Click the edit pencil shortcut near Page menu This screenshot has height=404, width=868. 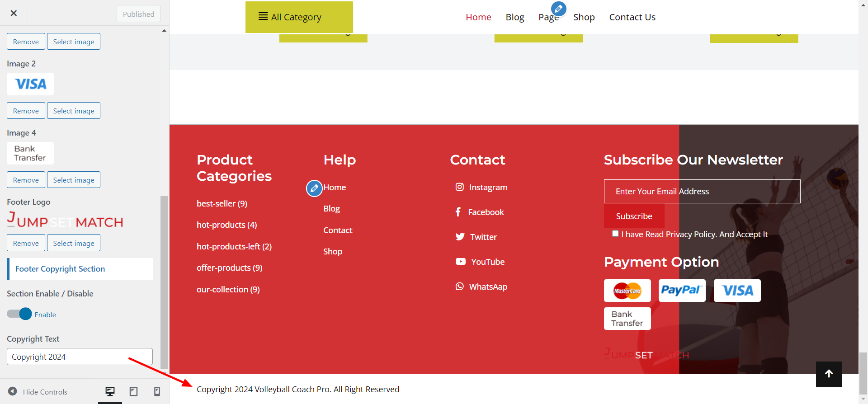coord(558,9)
